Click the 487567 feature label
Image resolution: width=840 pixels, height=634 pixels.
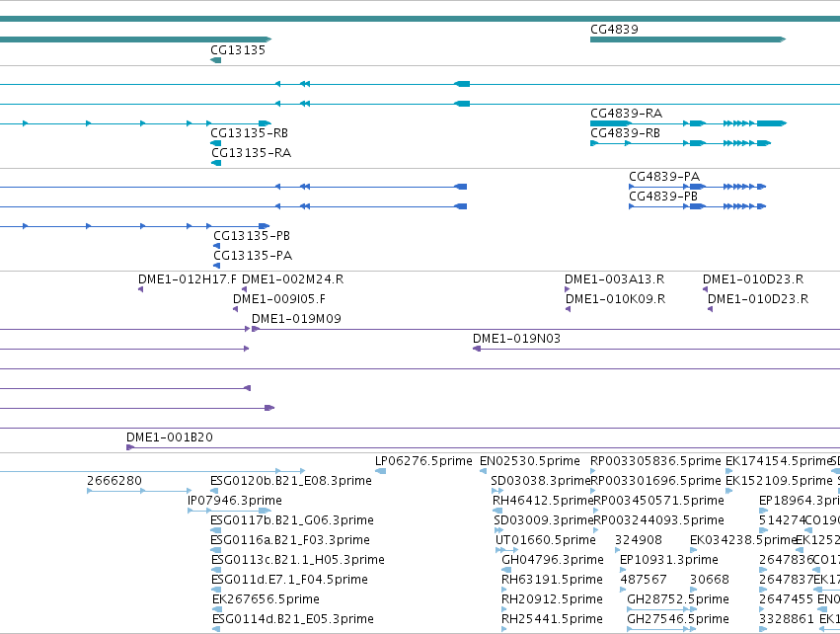[x=644, y=580]
